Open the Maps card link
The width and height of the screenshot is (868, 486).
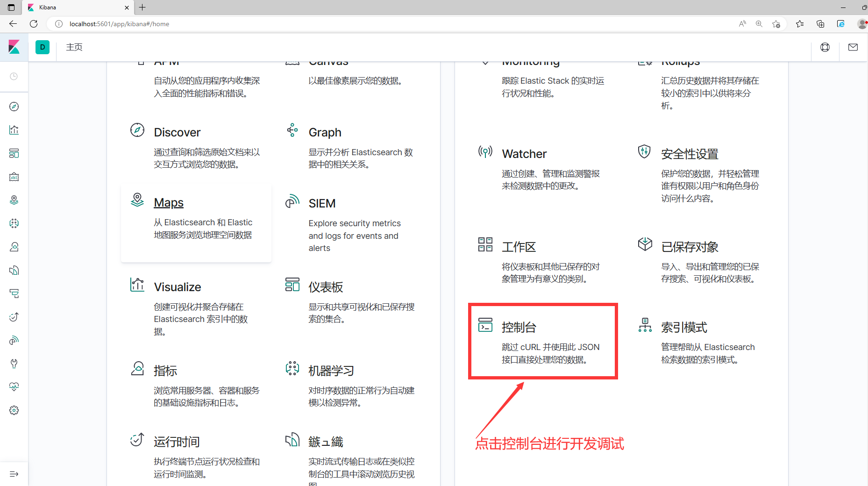coord(169,202)
